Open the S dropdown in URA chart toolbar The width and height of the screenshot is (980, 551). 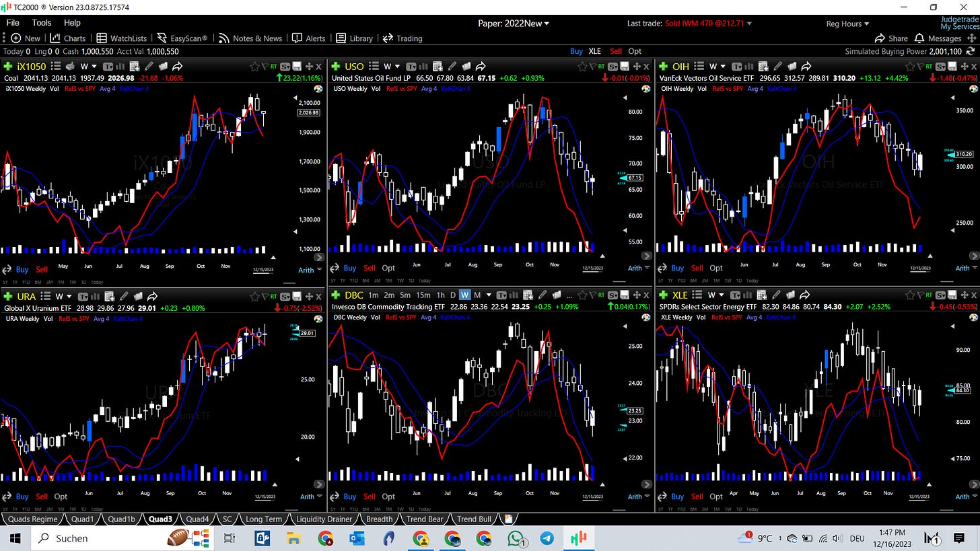(x=285, y=297)
